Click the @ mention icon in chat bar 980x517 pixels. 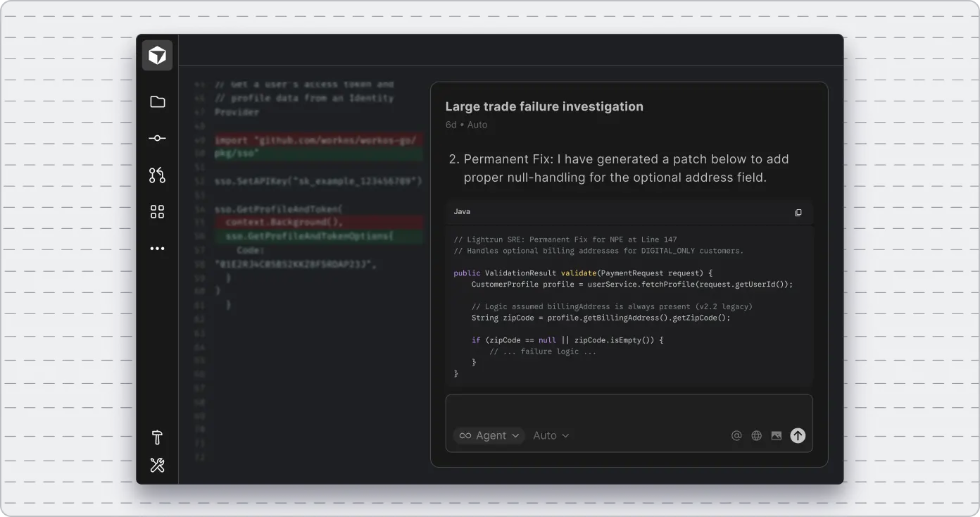coord(736,435)
